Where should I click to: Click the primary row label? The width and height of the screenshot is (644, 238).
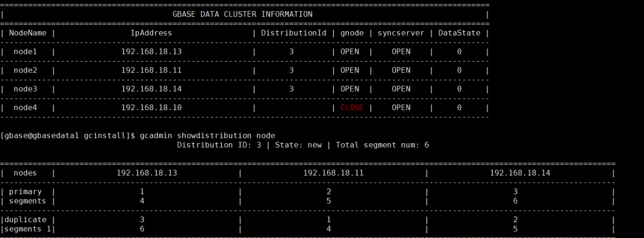click(x=25, y=192)
